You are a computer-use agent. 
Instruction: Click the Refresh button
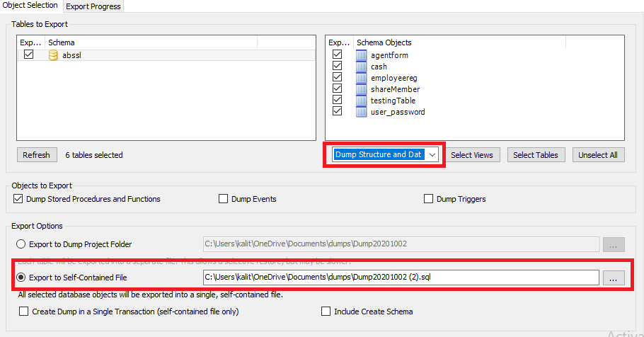(37, 155)
